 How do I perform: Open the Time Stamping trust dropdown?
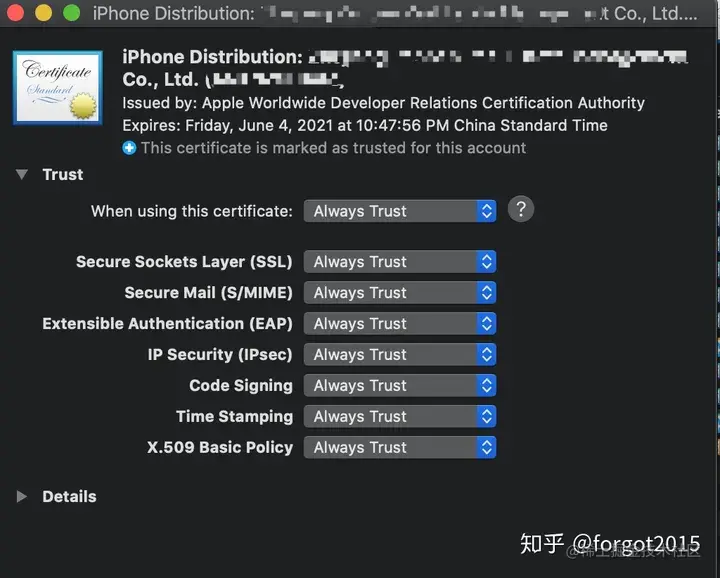400,416
